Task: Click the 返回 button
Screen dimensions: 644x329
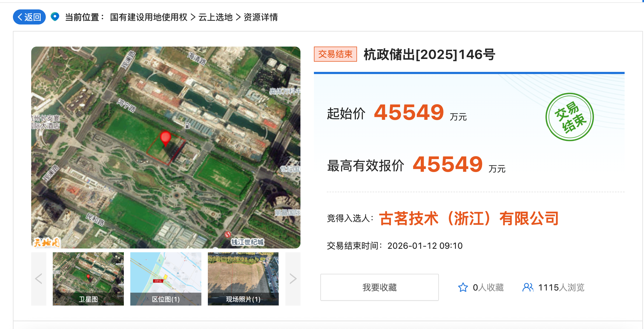Action: pyautogui.click(x=29, y=17)
